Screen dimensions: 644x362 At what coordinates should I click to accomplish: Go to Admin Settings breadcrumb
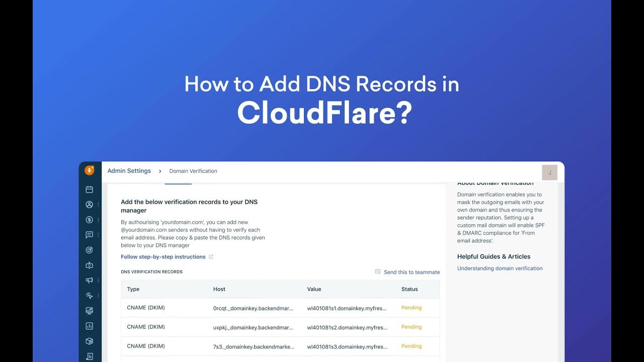129,171
